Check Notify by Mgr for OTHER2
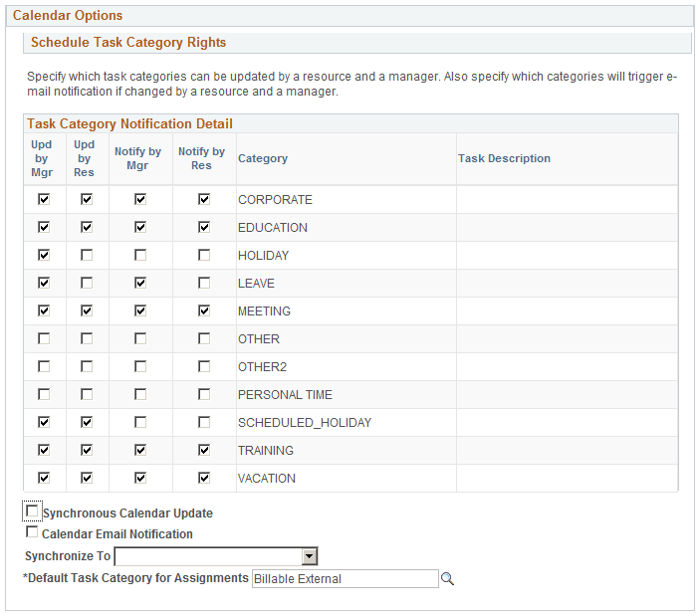This screenshot has height=616, width=700. pos(140,366)
